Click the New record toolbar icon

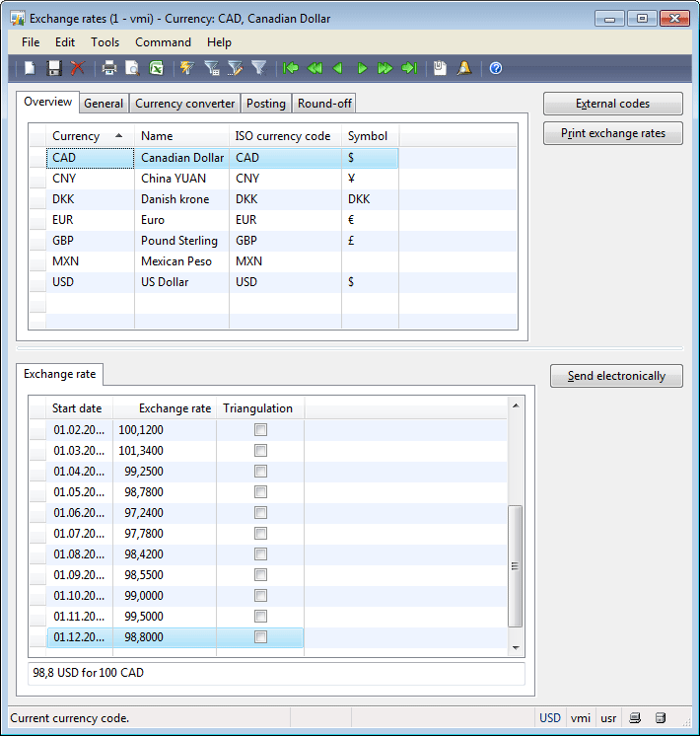(30, 68)
